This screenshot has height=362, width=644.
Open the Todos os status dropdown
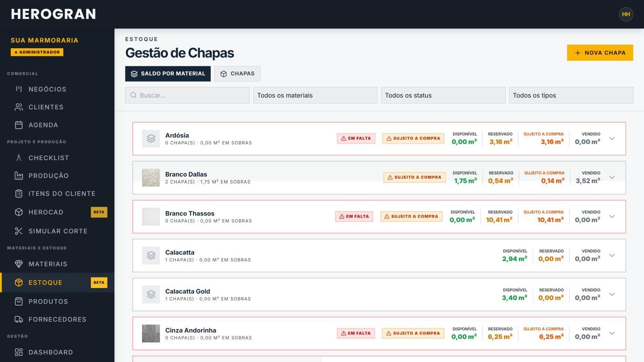coord(443,95)
